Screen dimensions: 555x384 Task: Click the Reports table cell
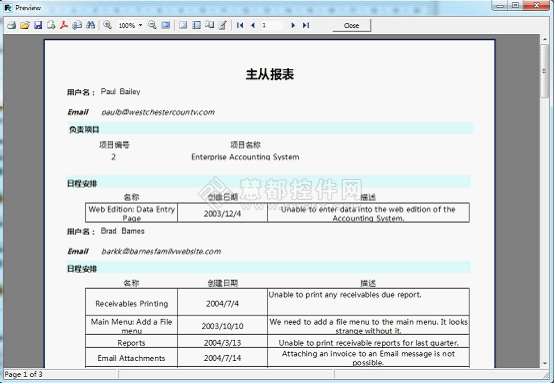point(131,343)
